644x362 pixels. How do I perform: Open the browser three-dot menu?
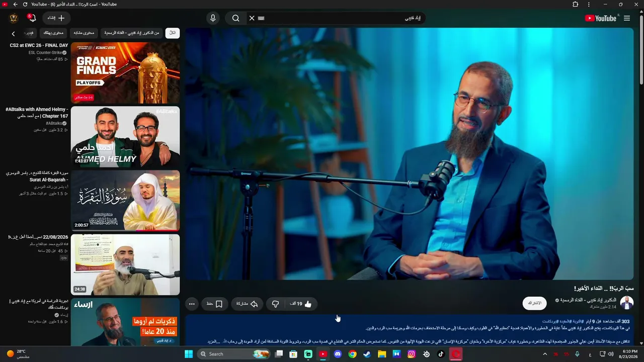589,4
